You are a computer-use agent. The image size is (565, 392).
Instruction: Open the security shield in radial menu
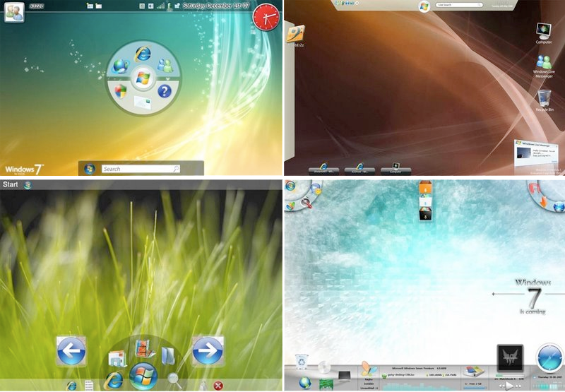(121, 91)
